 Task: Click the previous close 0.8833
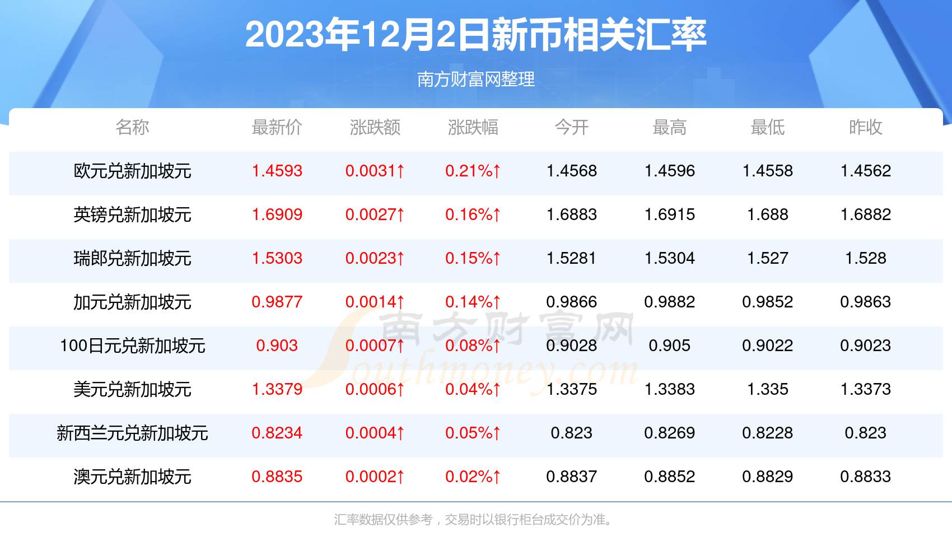[866, 477]
